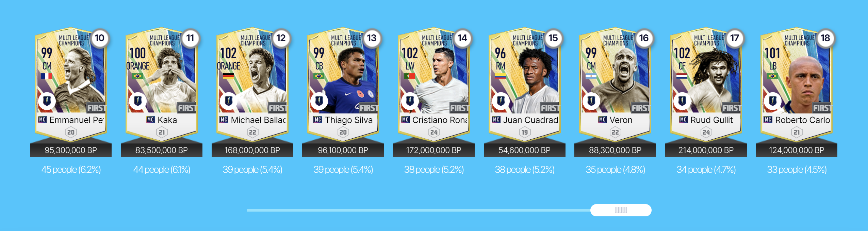Click the Argentina flag on Veron's card
868x231 pixels.
(591, 76)
